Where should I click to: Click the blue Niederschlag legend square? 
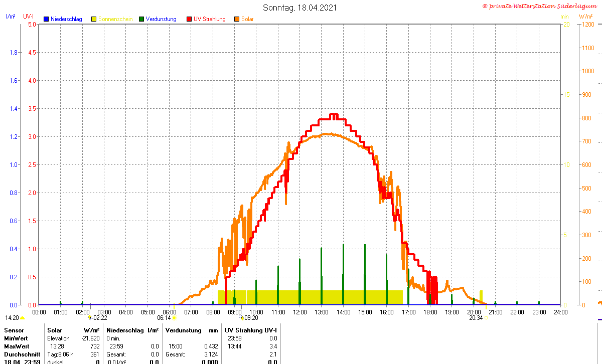(46, 19)
